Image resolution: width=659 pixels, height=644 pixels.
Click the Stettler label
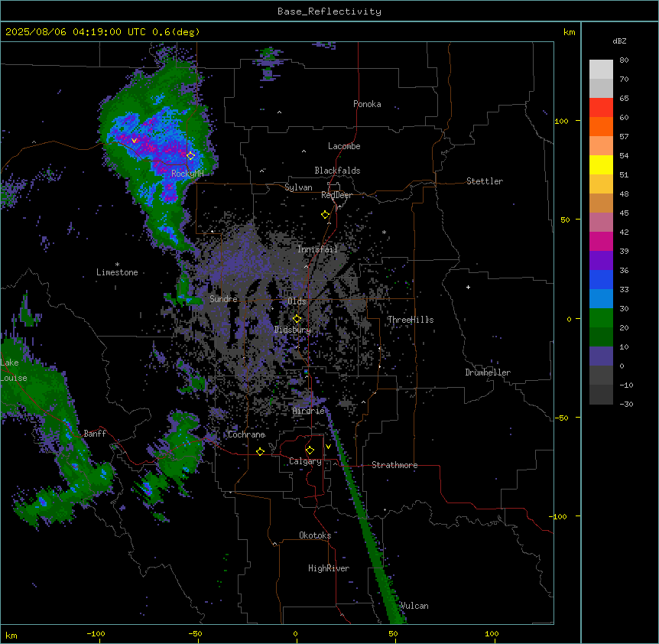tap(485, 181)
